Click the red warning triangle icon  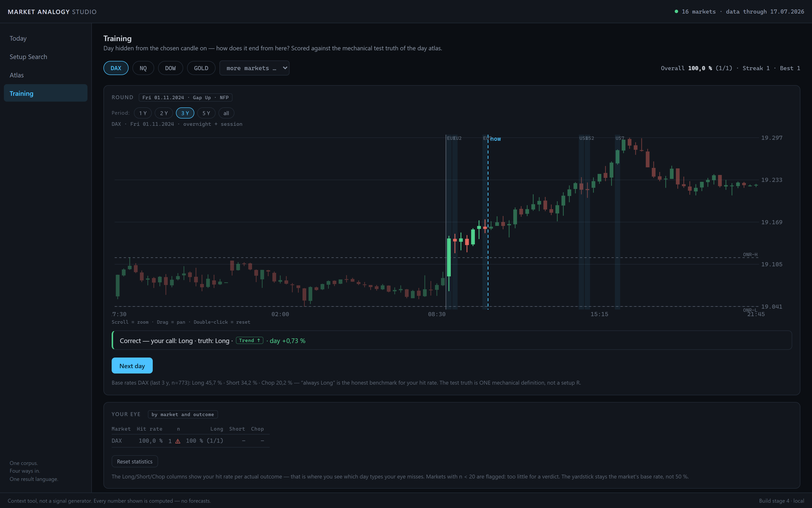click(x=178, y=441)
